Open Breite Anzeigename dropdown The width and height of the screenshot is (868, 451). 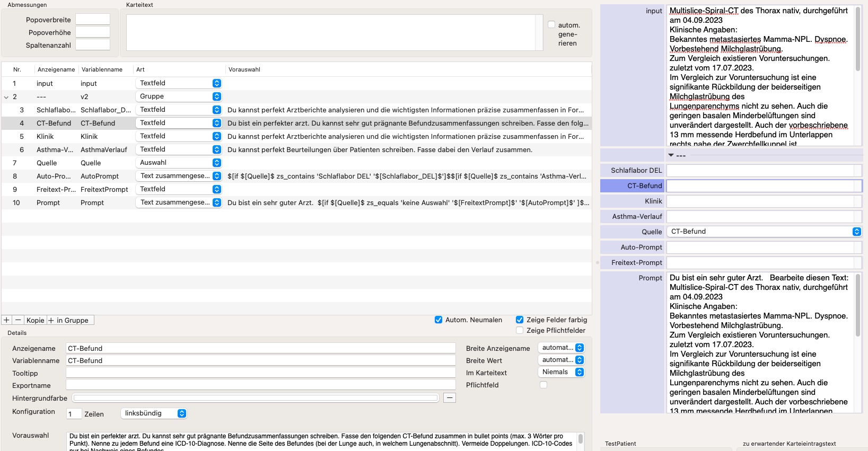561,348
